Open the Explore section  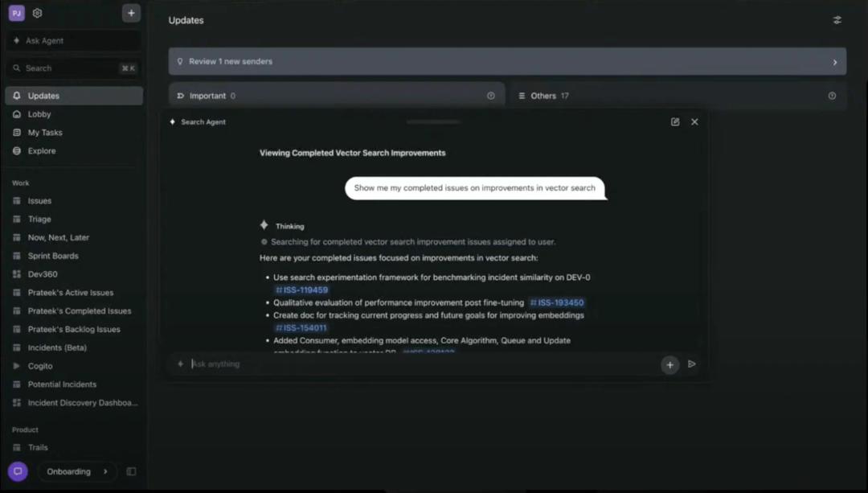[40, 150]
